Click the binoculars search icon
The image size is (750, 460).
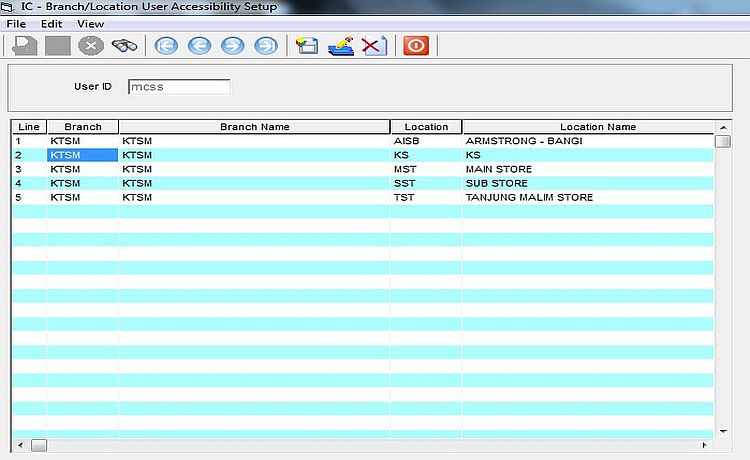(124, 45)
